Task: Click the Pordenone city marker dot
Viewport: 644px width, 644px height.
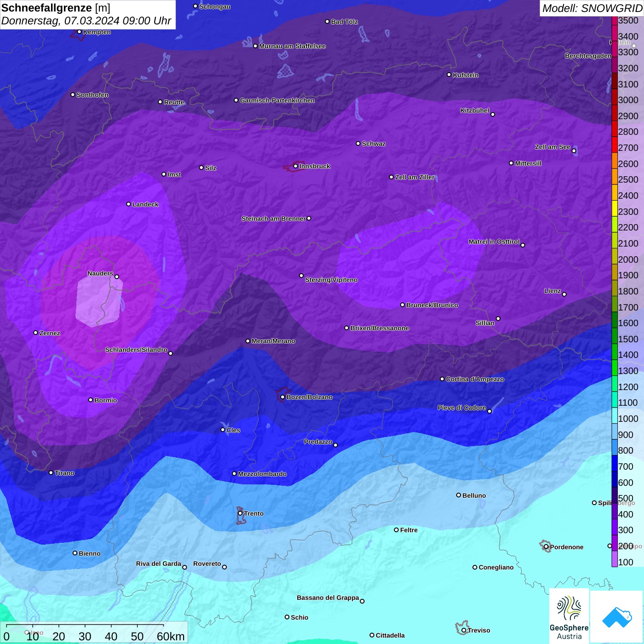Action: click(x=546, y=547)
